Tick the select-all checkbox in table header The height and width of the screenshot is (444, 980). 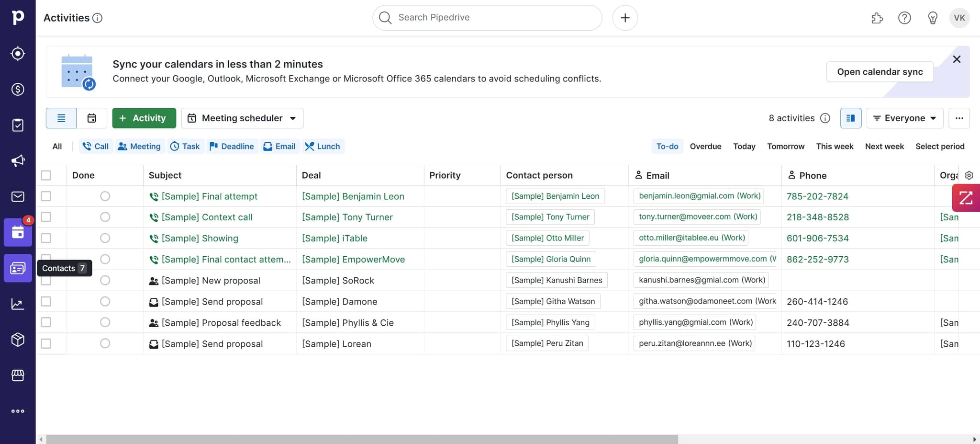click(46, 175)
